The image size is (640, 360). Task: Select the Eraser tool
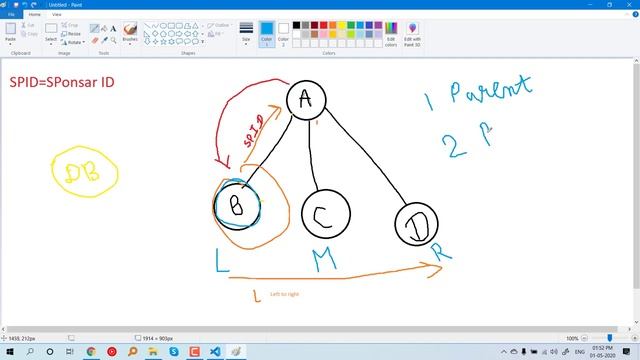point(95,40)
